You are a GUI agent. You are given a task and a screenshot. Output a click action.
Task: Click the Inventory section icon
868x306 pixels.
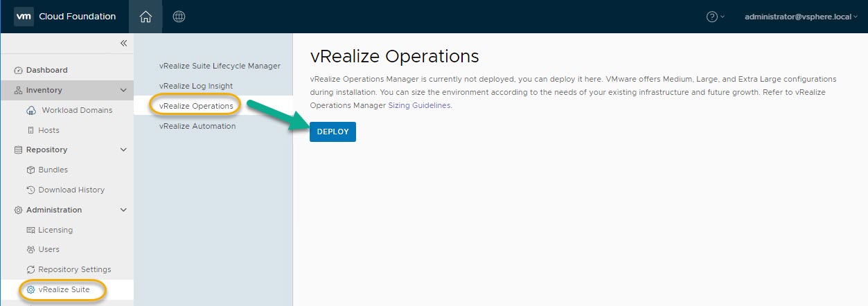point(19,90)
